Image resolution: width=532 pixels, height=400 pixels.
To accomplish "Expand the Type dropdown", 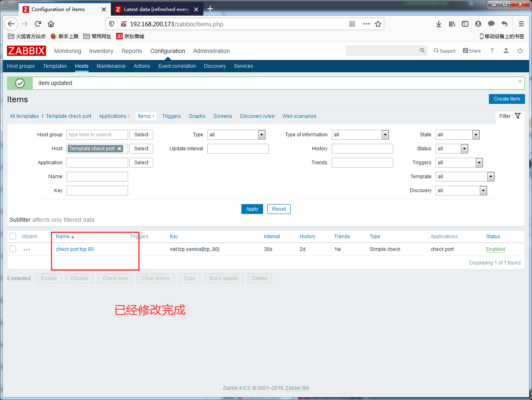I will (236, 135).
